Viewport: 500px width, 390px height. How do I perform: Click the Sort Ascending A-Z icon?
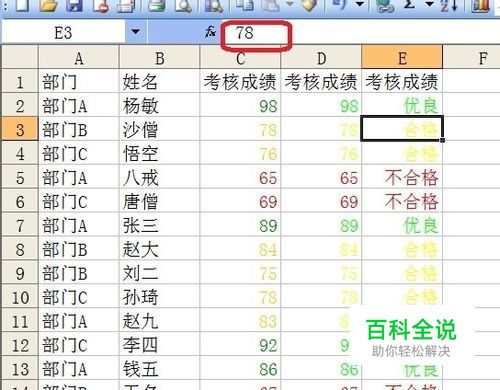point(448,5)
